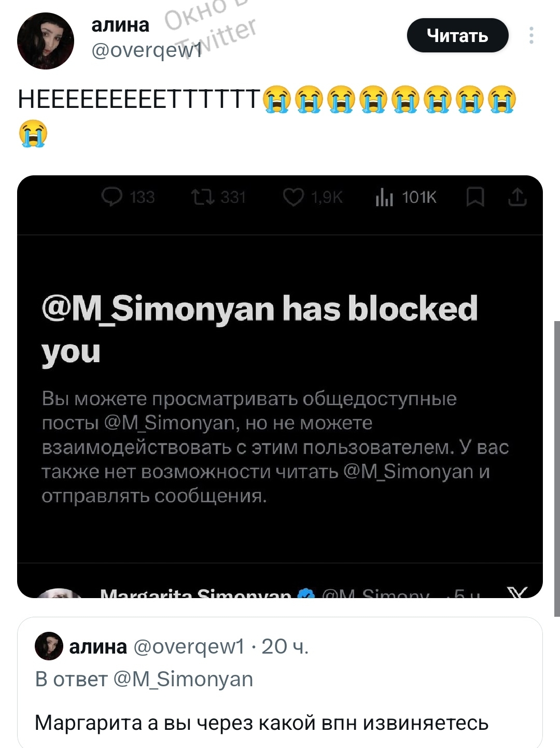Click the blue verified badge by Margarita Simonyan
This screenshot has height=748, width=560.
click(307, 594)
